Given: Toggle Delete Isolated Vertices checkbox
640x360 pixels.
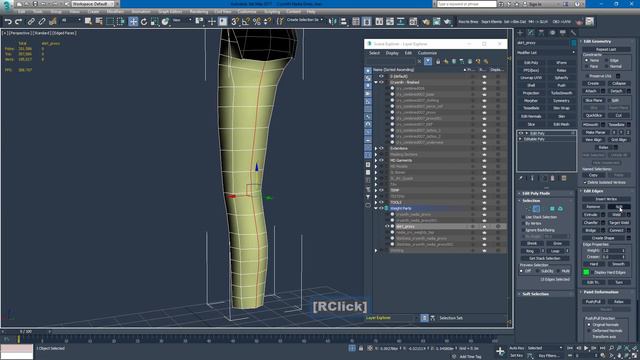Looking at the screenshot, I should tap(585, 182).
